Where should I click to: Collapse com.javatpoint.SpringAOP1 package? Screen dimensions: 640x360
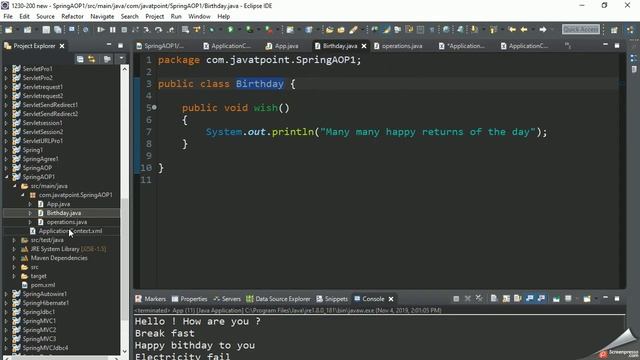(x=23, y=195)
